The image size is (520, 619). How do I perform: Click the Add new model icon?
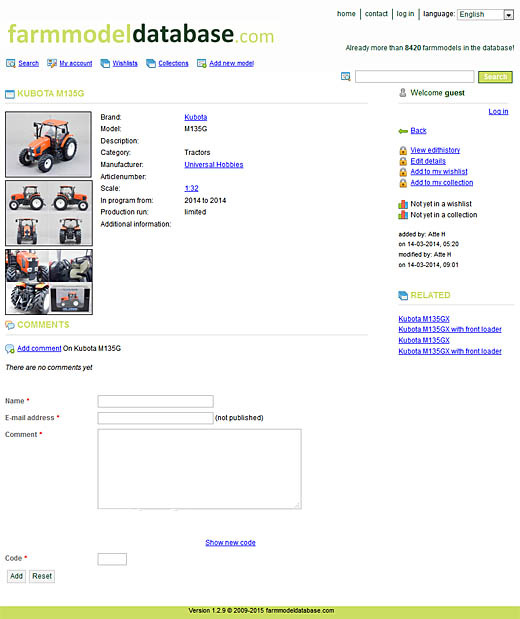[202, 63]
